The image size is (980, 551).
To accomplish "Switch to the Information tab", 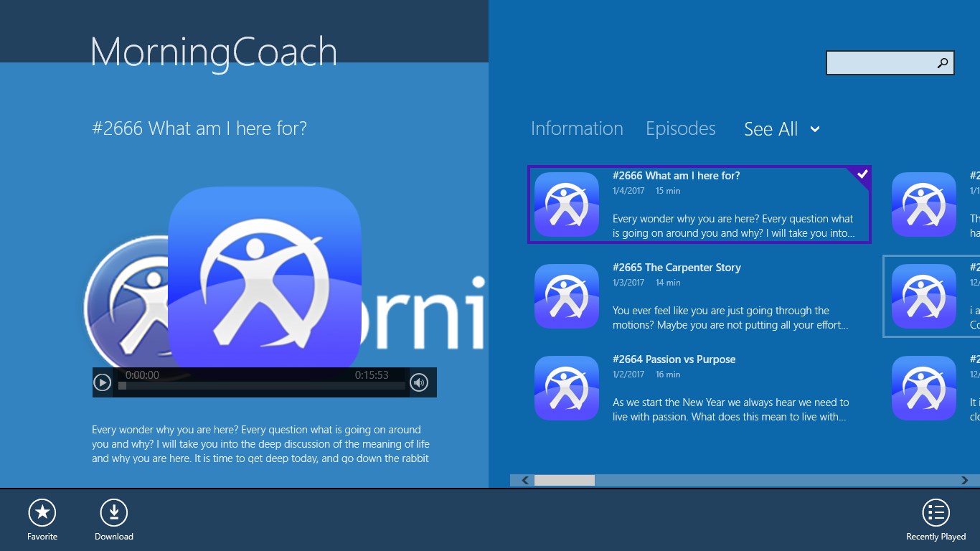I will [577, 128].
